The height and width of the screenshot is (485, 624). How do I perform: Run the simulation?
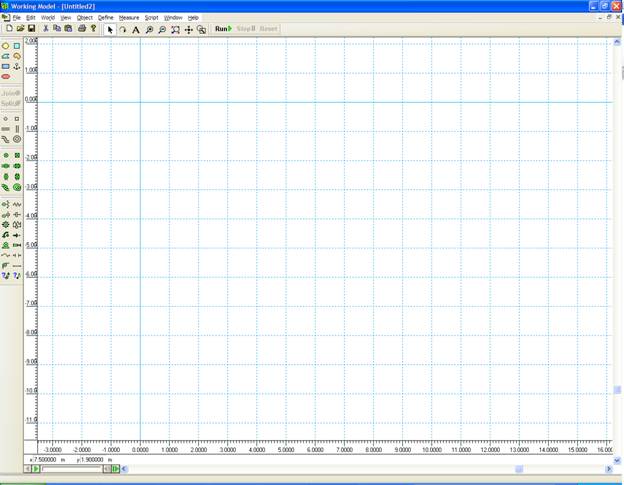tap(223, 29)
